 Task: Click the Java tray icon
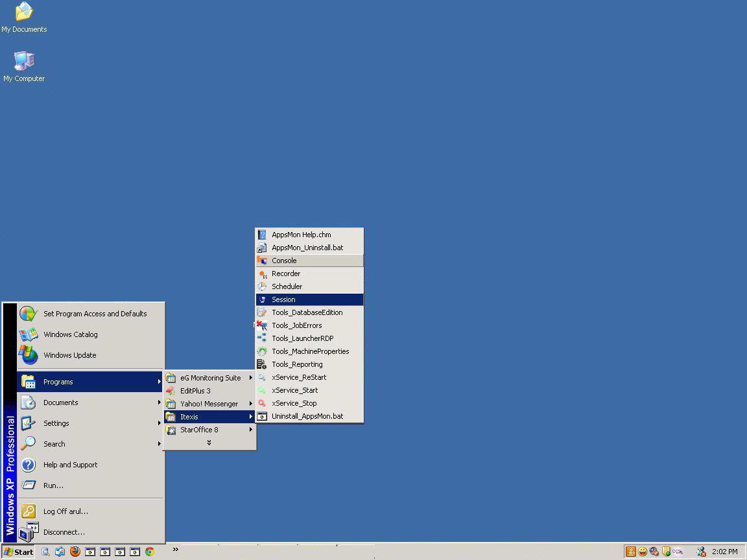click(631, 552)
